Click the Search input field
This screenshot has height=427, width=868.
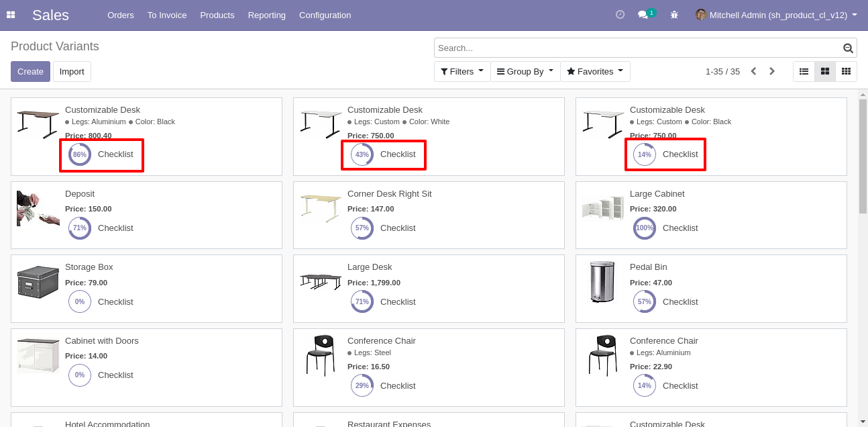[x=638, y=48]
